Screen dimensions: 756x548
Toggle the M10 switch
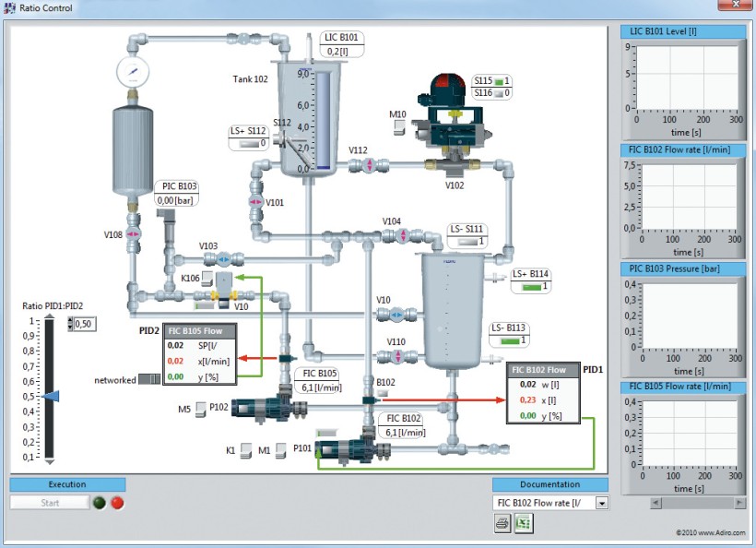[x=398, y=127]
